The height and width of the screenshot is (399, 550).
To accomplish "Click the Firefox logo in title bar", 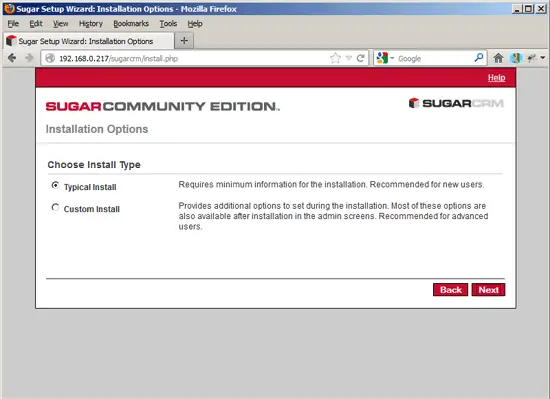I will tap(9, 8).
